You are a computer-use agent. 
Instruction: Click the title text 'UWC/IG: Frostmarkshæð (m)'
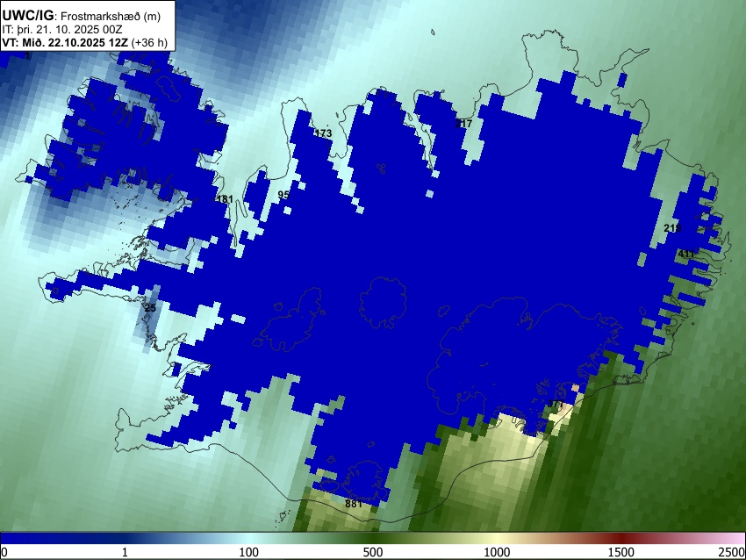coord(82,16)
